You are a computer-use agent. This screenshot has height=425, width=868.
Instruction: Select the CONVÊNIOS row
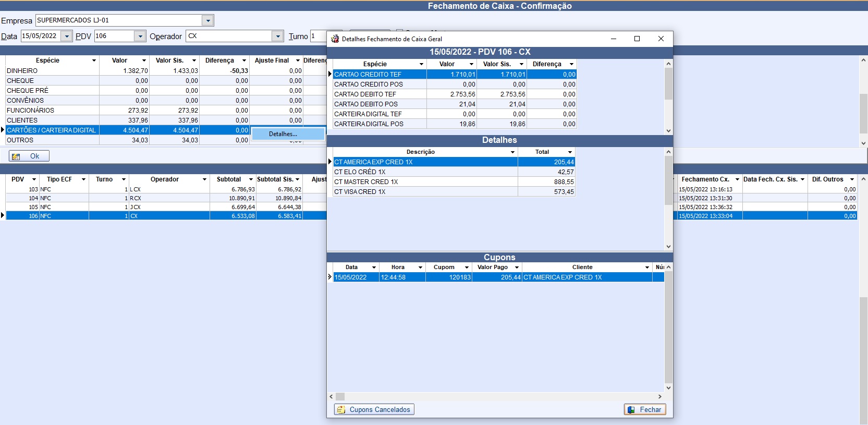[166, 101]
